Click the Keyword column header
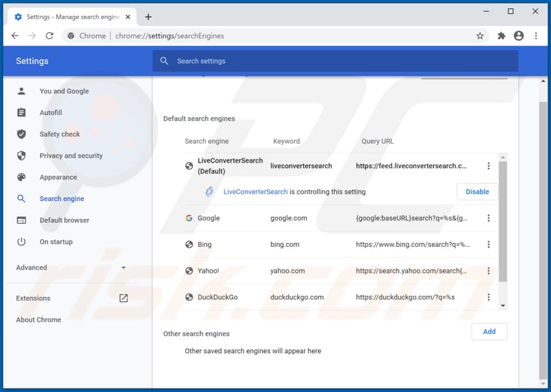Image resolution: width=551 pixels, height=392 pixels. (x=287, y=142)
